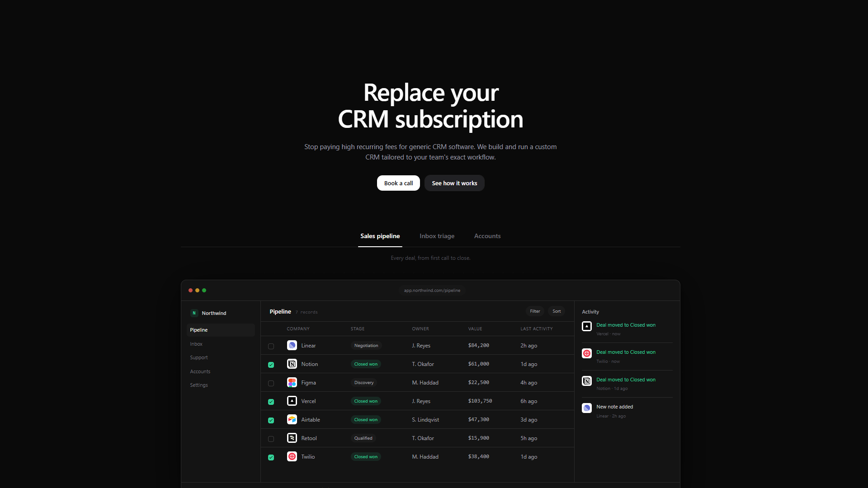The image size is (868, 488).
Task: Check the Linear row checkbox
Action: (271, 347)
